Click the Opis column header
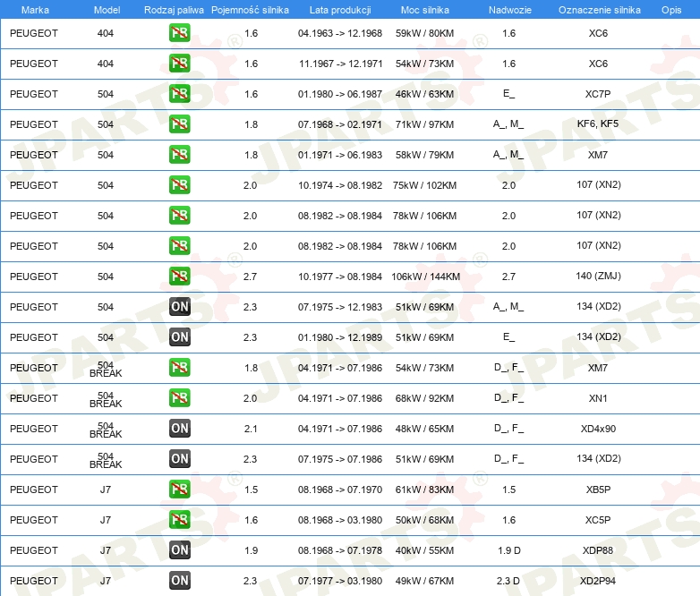Image resolution: width=700 pixels, height=596 pixels. click(x=671, y=10)
